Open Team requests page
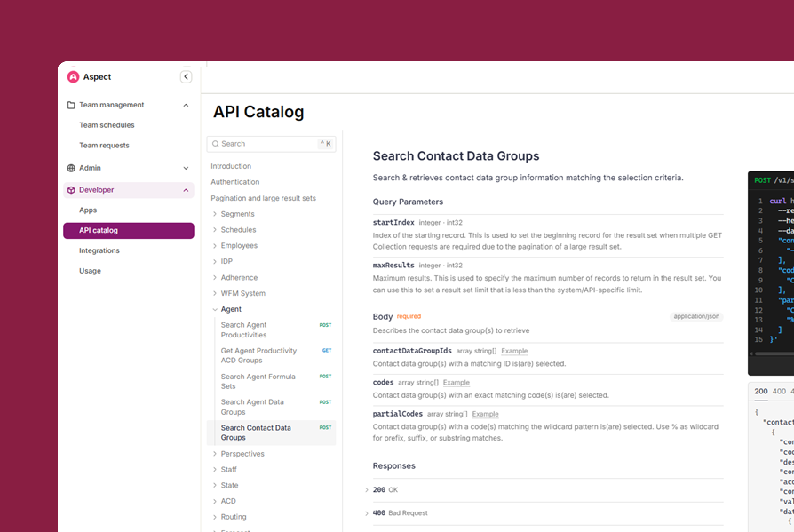The width and height of the screenshot is (794, 532). click(104, 145)
